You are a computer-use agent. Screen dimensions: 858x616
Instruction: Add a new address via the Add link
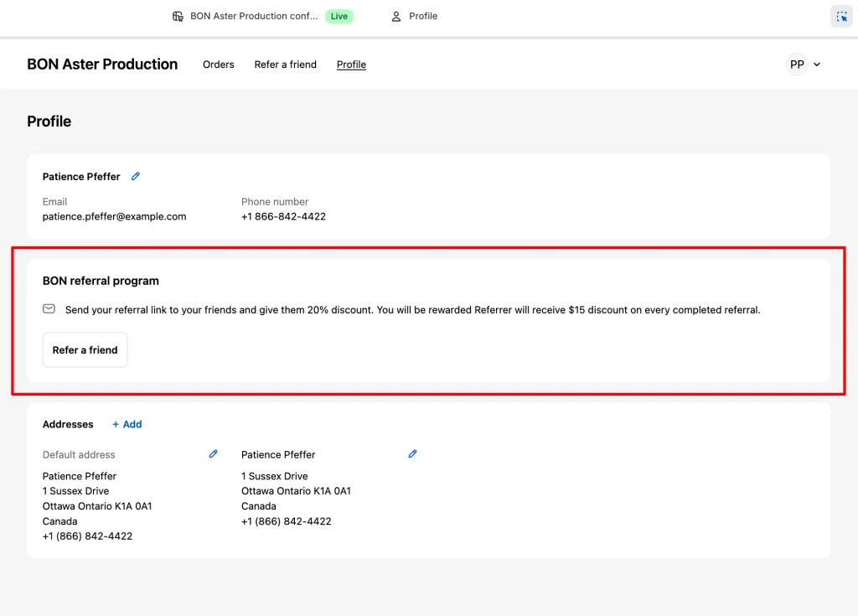coord(131,424)
